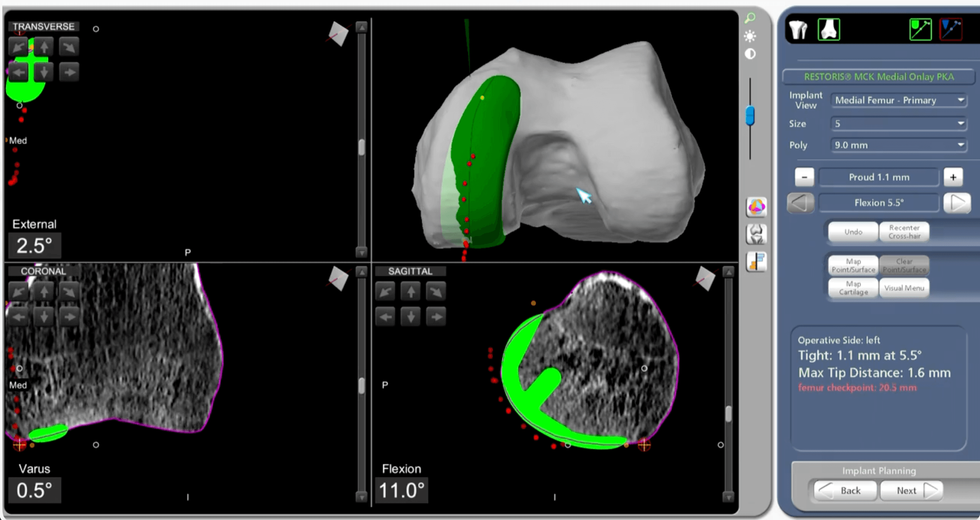The width and height of the screenshot is (980, 520).
Task: Click Coronal view scrollbar thumb
Action: pyautogui.click(x=361, y=386)
